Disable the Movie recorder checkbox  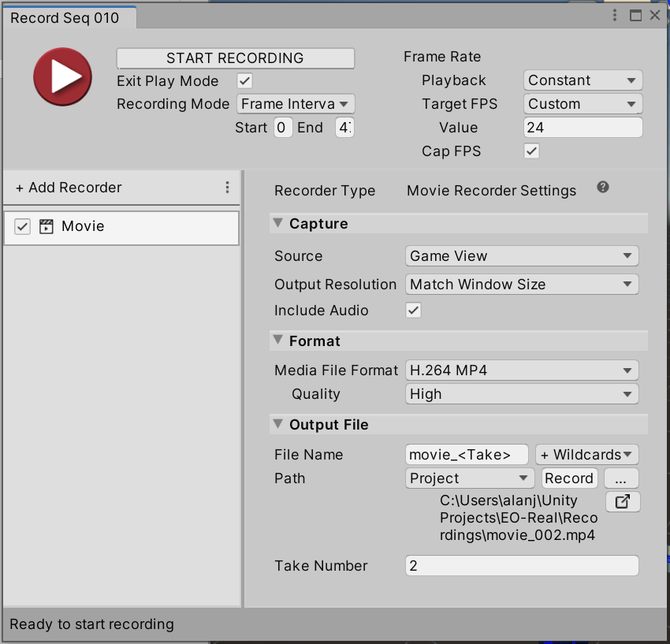pos(23,227)
